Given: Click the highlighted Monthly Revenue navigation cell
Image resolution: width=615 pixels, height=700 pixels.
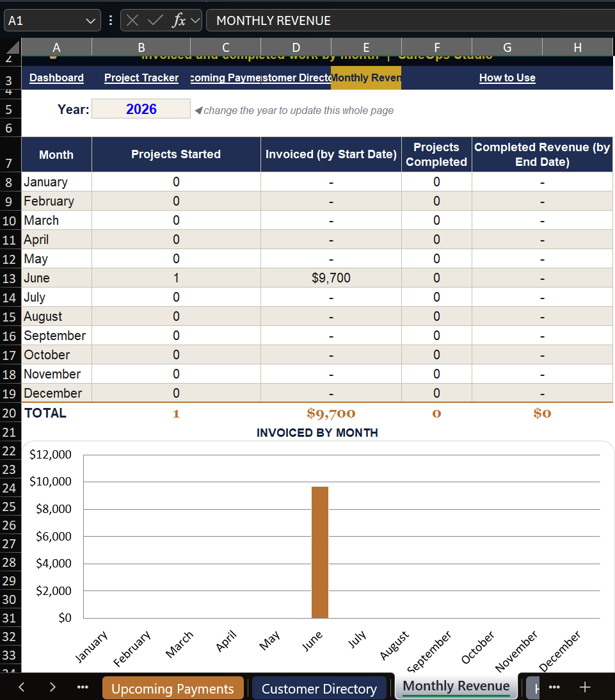Looking at the screenshot, I should tap(366, 77).
